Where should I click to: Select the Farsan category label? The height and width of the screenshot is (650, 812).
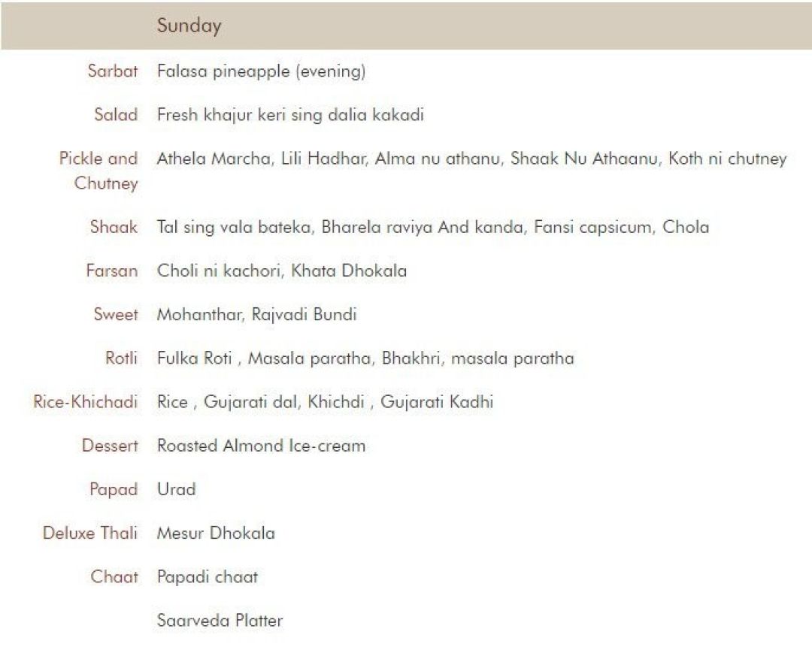point(111,271)
